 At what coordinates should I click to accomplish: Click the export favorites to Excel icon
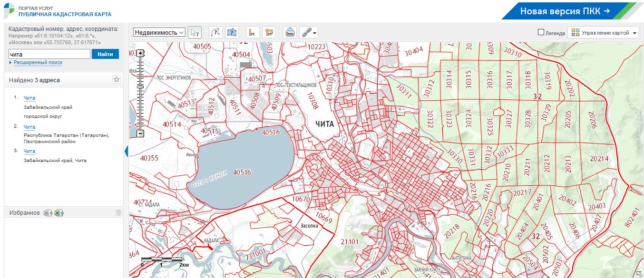pos(48,213)
